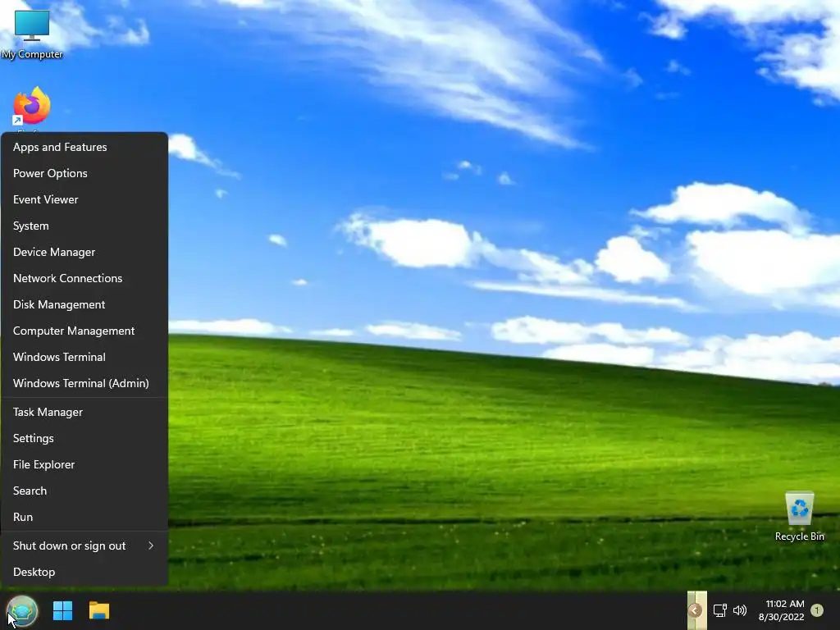Show hidden tray icons arrow
The height and width of the screenshot is (630, 840).
coord(695,610)
